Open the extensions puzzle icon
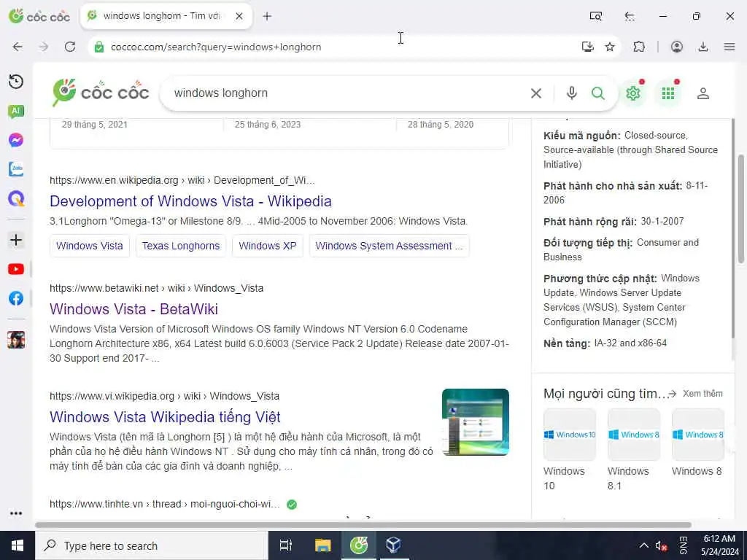 coord(639,47)
